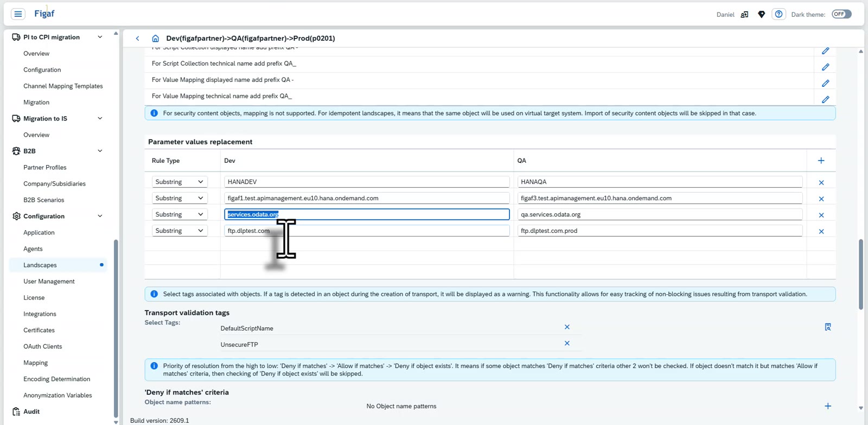The height and width of the screenshot is (425, 868).
Task: Click the QA field containing HANAQA
Action: [x=660, y=182]
